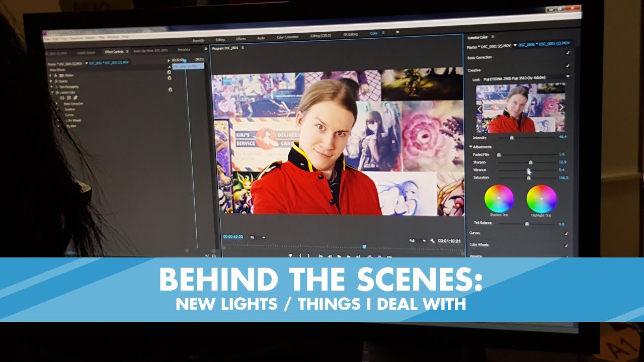Reset the Motion effect parameters
Image resolution: width=644 pixels, height=362 pixels.
(169, 72)
